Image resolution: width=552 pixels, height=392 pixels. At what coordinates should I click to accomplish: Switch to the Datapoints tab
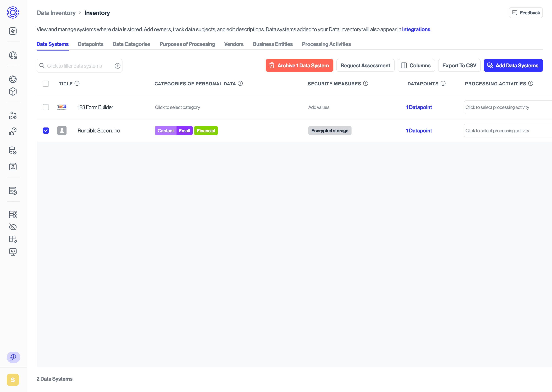pyautogui.click(x=91, y=44)
